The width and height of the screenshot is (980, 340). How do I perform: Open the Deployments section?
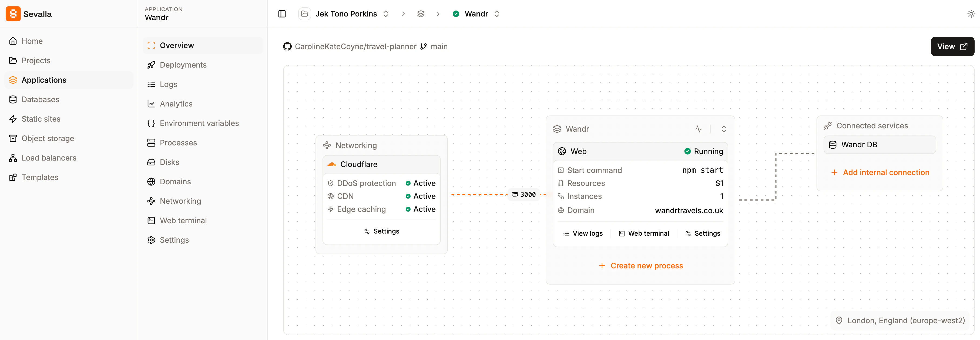[x=202, y=65]
